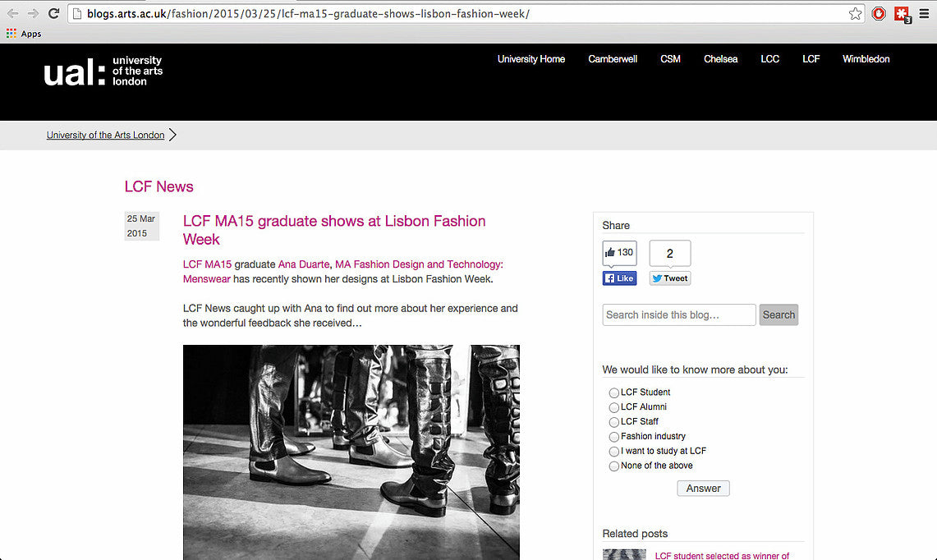The height and width of the screenshot is (560, 937).
Task: Open the red Opera-style extension icon
Action: pyautogui.click(x=879, y=14)
